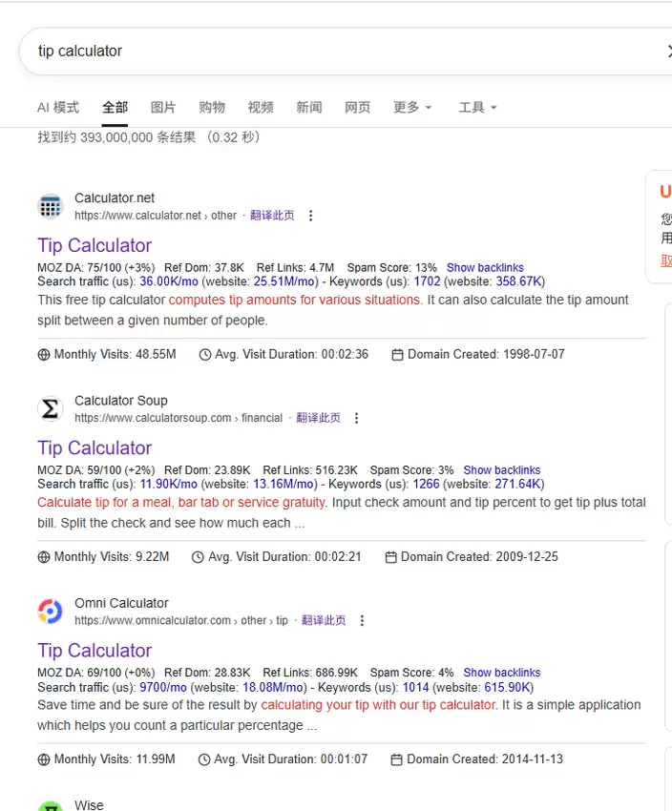Viewport: 672px width, 811px height.
Task: Clear the search box with X icon
Action: (668, 51)
